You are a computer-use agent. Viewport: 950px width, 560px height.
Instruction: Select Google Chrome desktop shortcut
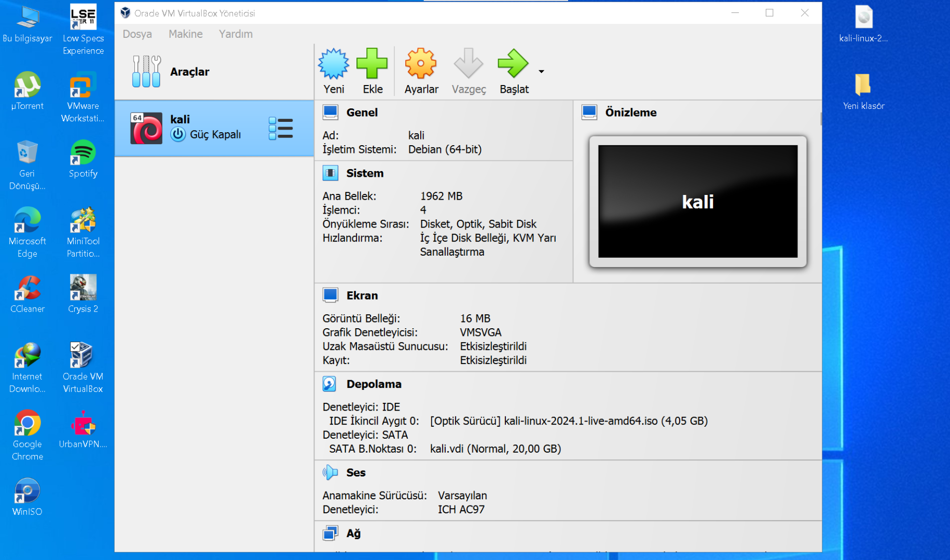coord(27,436)
